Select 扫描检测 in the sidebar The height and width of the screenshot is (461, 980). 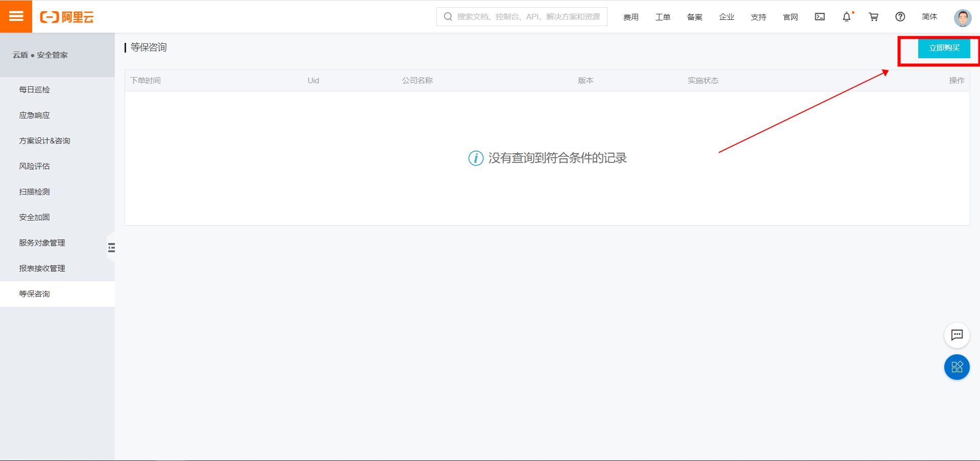pyautogui.click(x=57, y=191)
